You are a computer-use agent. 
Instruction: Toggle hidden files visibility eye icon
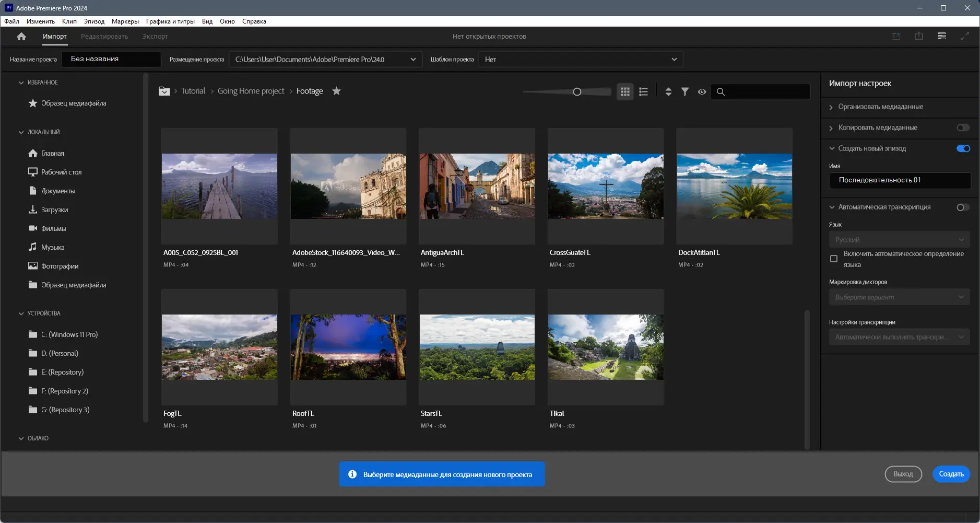pos(702,92)
